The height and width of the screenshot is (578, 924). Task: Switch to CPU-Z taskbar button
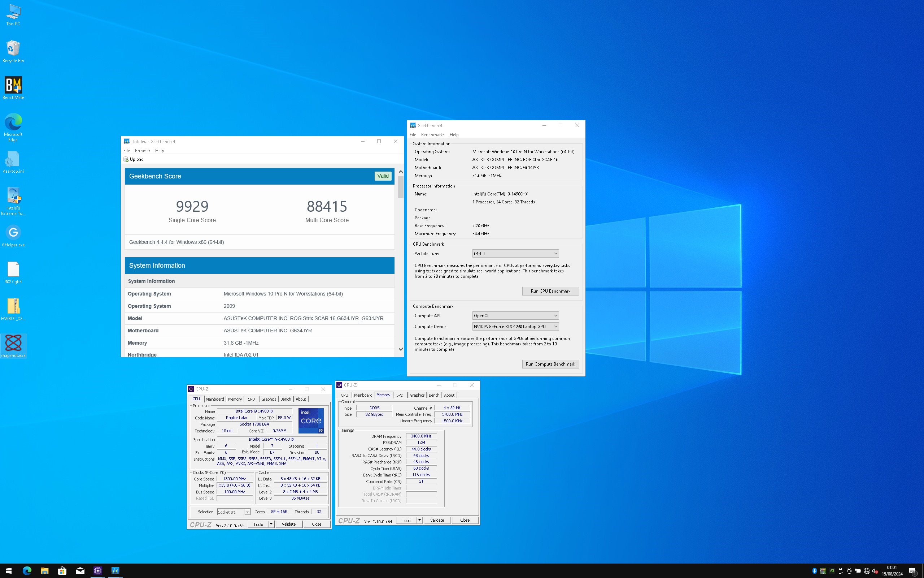98,571
